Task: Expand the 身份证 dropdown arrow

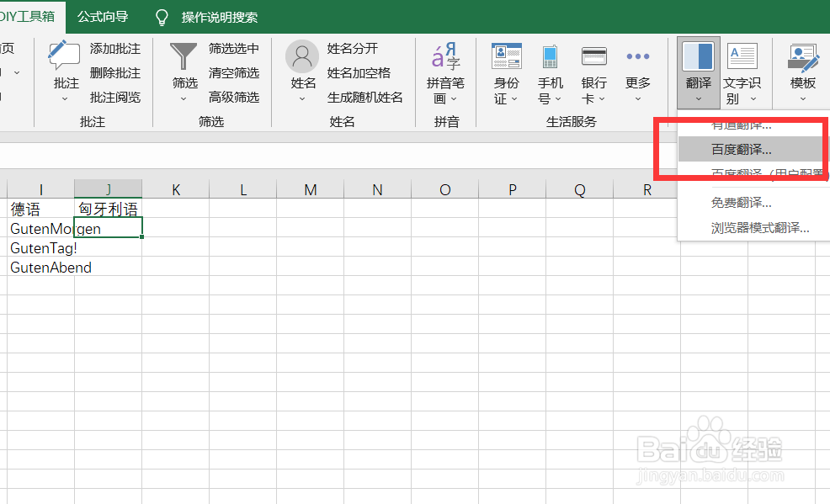Action: click(514, 99)
